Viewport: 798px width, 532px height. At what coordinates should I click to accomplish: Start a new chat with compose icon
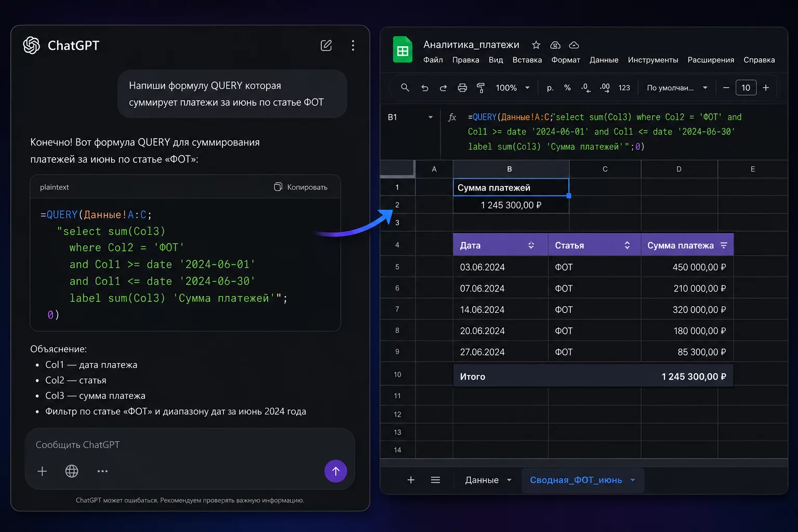326,45
